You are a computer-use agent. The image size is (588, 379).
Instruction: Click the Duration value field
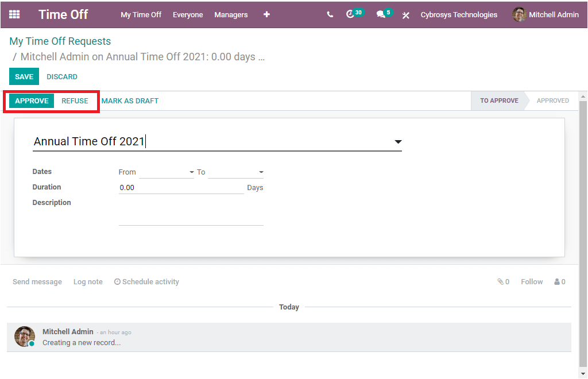(x=181, y=187)
